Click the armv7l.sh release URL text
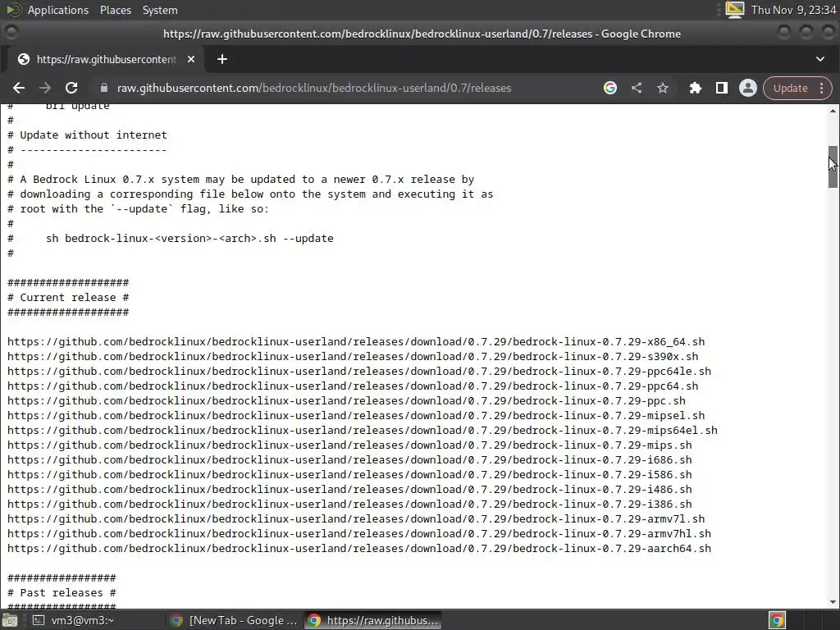840x630 pixels. [x=356, y=519]
